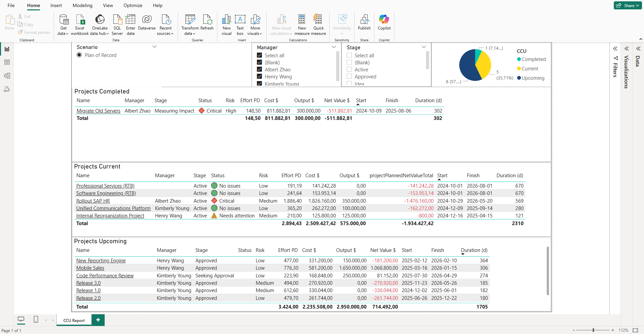This screenshot has height=334, width=644.
Task: Refresh the data model
Action: coord(207,22)
